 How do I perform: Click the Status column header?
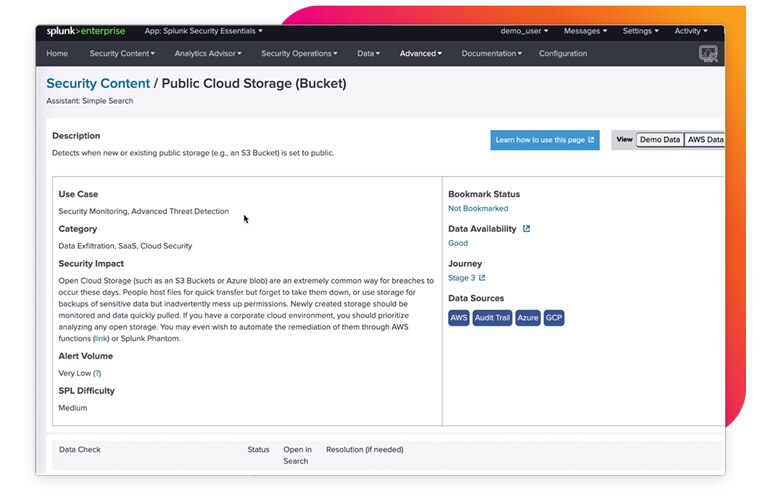[258, 450]
